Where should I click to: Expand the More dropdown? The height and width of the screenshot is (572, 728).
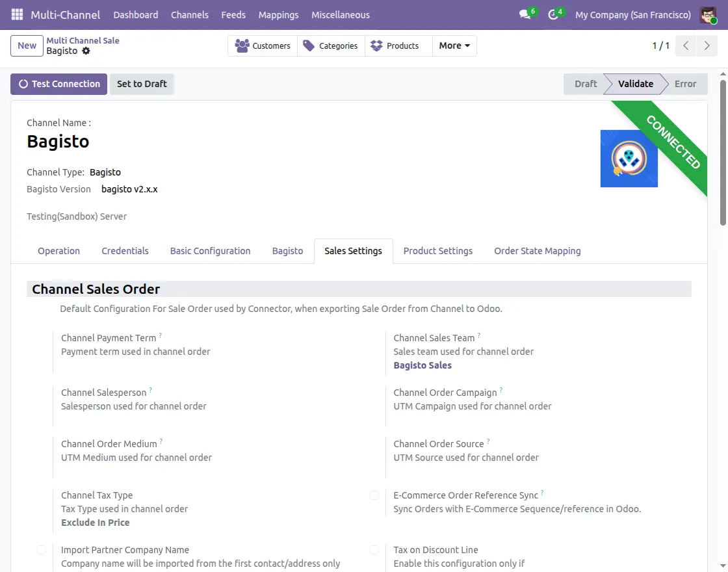tap(454, 45)
